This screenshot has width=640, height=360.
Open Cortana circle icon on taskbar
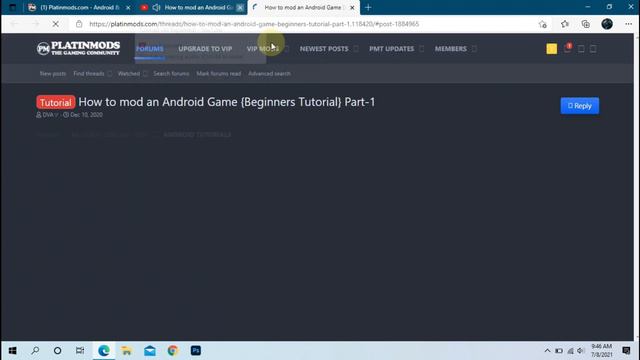click(58, 351)
